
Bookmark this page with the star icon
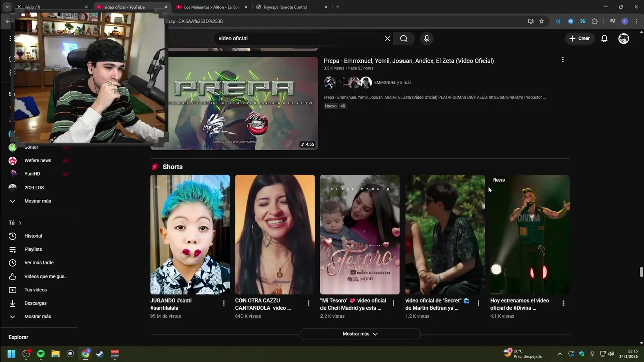tap(541, 21)
